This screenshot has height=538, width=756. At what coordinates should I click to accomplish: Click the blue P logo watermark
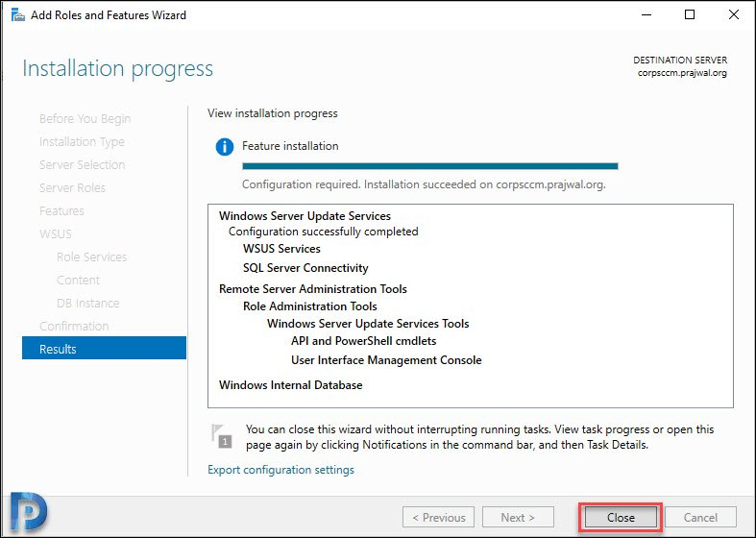(29, 511)
